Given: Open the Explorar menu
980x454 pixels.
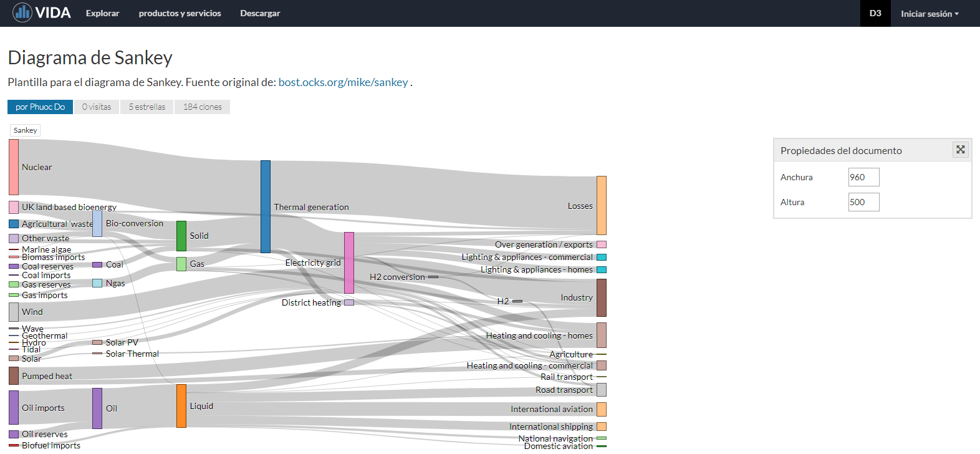Looking at the screenshot, I should [102, 13].
